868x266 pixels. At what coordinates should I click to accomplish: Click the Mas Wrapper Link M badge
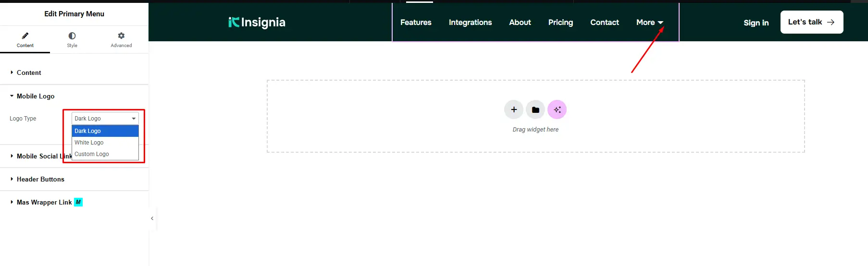(78, 202)
